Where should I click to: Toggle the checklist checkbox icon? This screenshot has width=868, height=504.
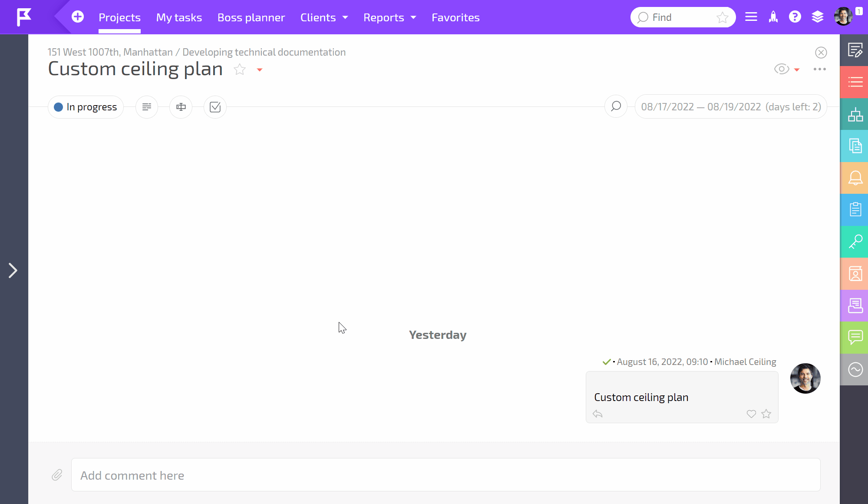click(215, 107)
